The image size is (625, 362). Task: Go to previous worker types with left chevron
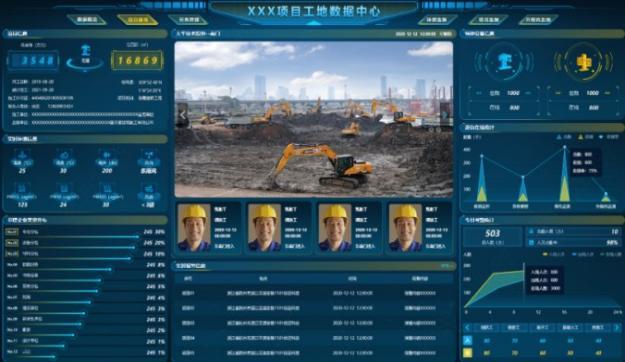pyautogui.click(x=468, y=328)
